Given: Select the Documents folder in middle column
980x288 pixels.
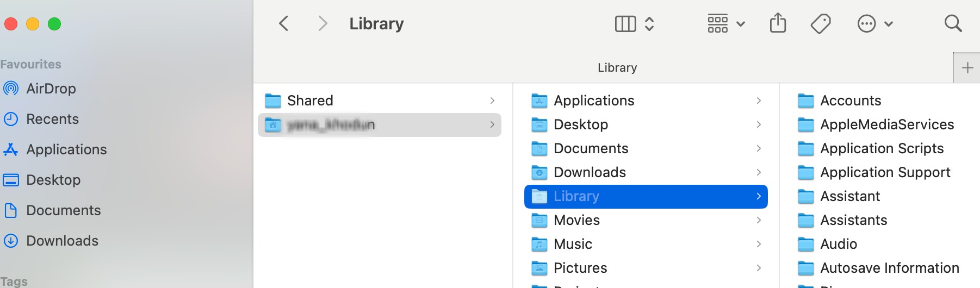Looking at the screenshot, I should pos(646,148).
